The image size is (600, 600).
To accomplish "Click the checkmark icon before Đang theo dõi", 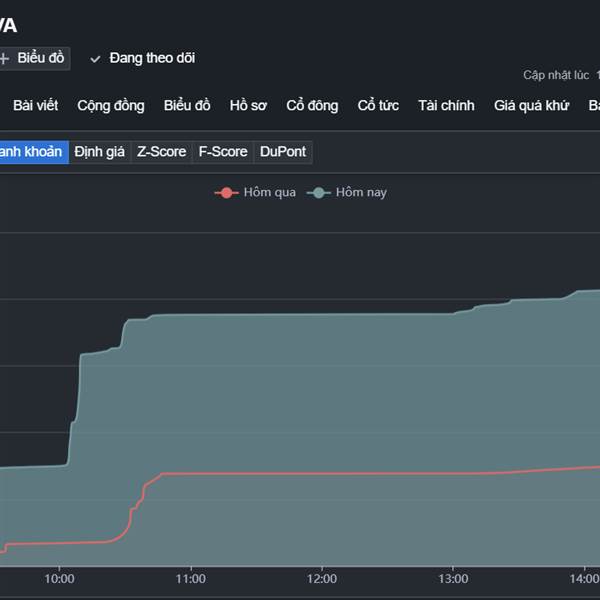I will click(96, 58).
